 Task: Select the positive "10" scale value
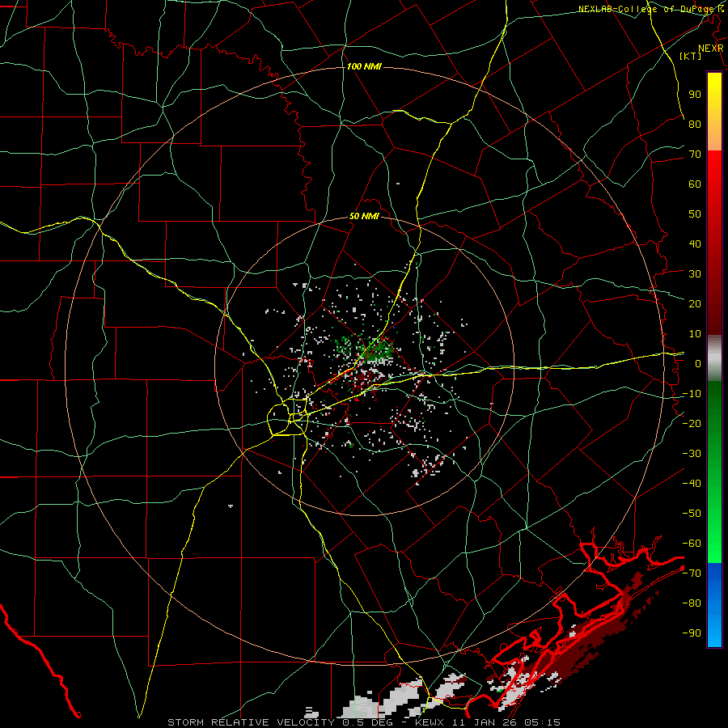(695, 334)
